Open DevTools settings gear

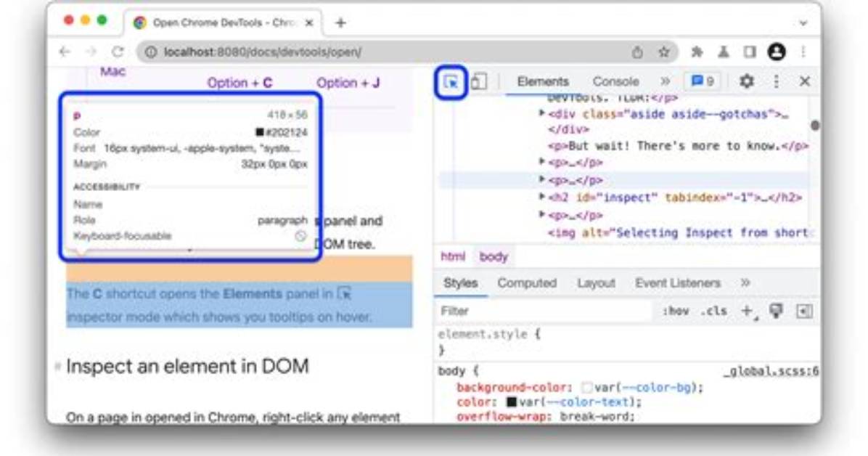click(747, 81)
